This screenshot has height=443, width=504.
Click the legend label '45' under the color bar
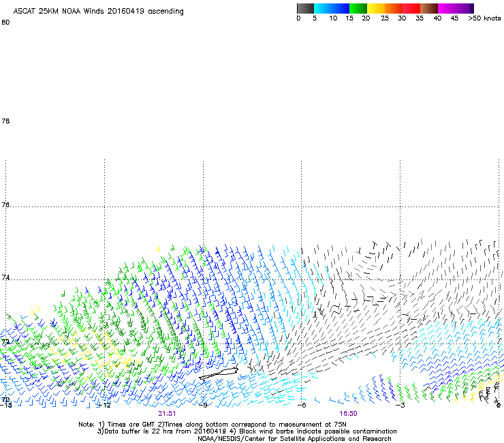(454, 18)
